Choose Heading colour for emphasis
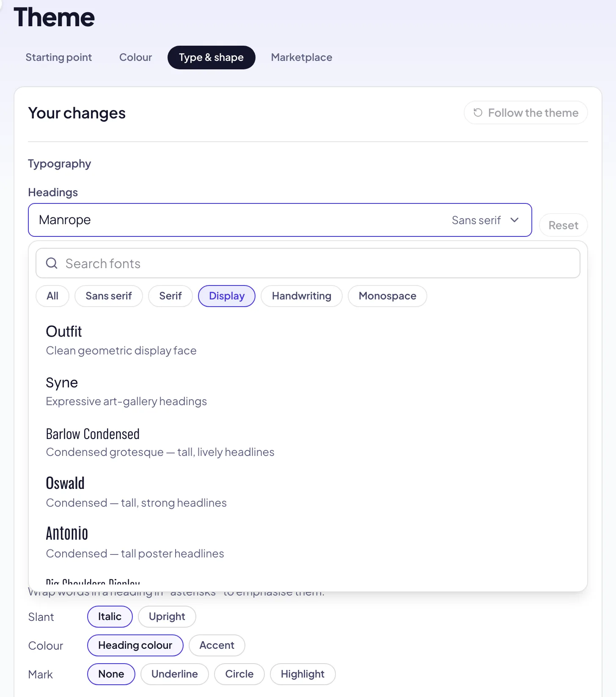This screenshot has width=616, height=697. 135,645
